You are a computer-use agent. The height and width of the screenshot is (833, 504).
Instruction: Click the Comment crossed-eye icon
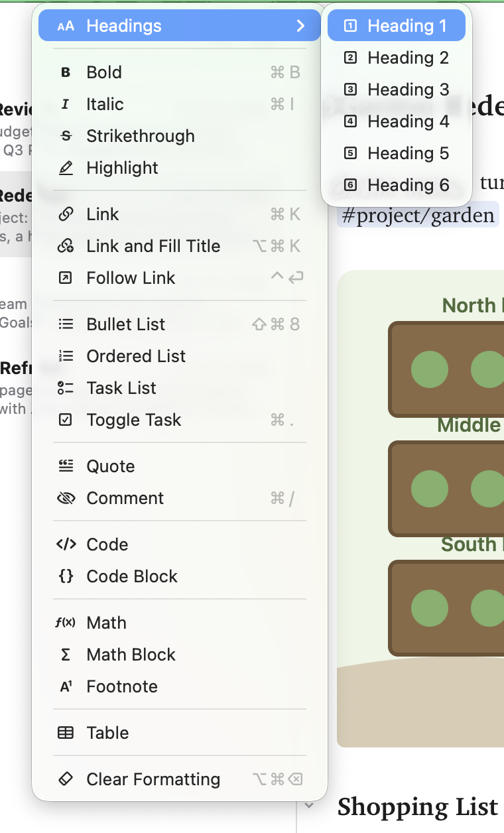66,498
